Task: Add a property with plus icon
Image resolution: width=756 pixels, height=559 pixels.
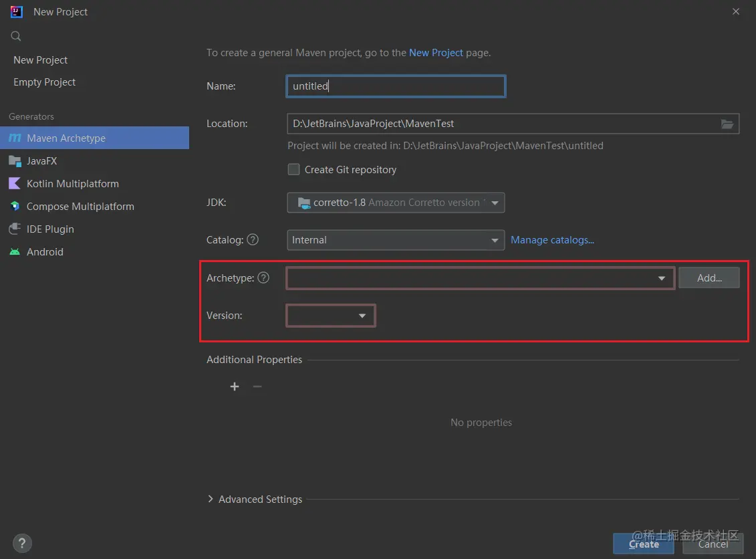Action: [x=235, y=386]
